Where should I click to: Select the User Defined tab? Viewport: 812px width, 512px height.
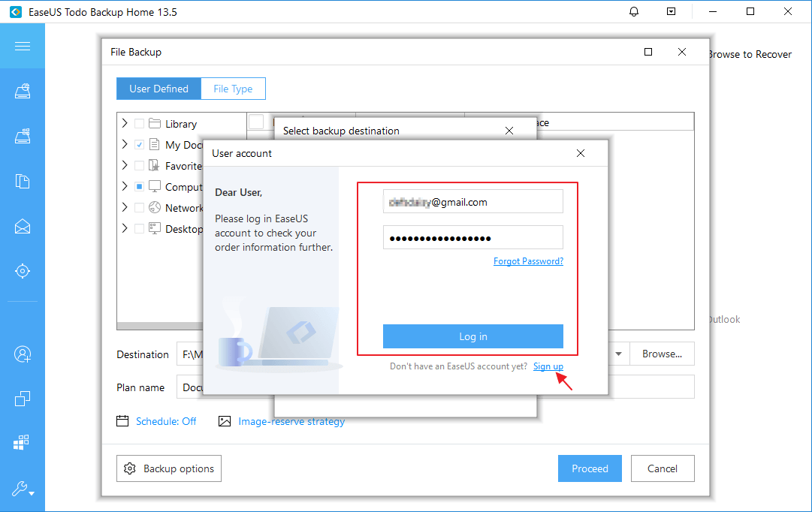(x=158, y=89)
